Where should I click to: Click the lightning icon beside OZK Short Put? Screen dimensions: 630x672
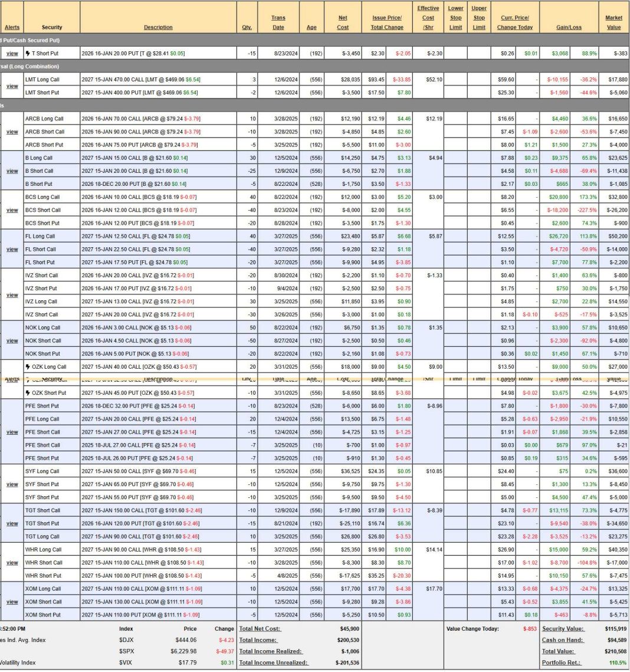tap(27, 393)
